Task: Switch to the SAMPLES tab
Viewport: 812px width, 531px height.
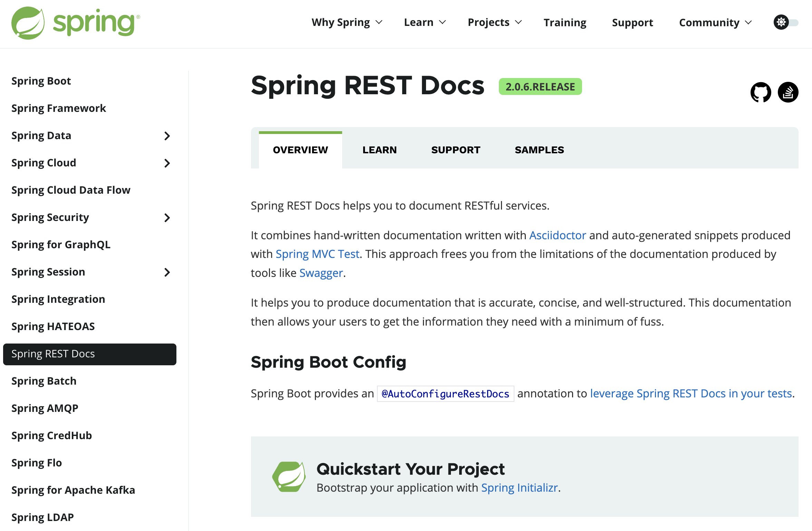Action: coord(539,149)
